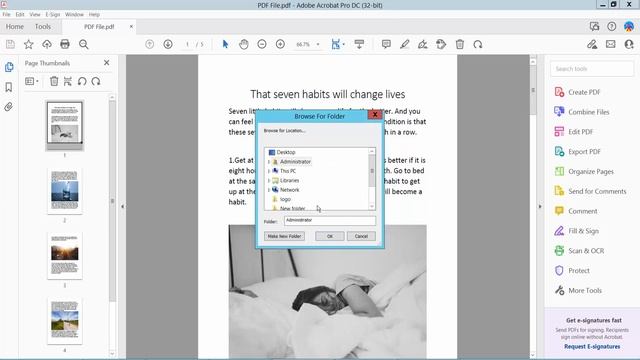Go to previous page arrow icon
The height and width of the screenshot is (360, 640).
click(x=150, y=44)
